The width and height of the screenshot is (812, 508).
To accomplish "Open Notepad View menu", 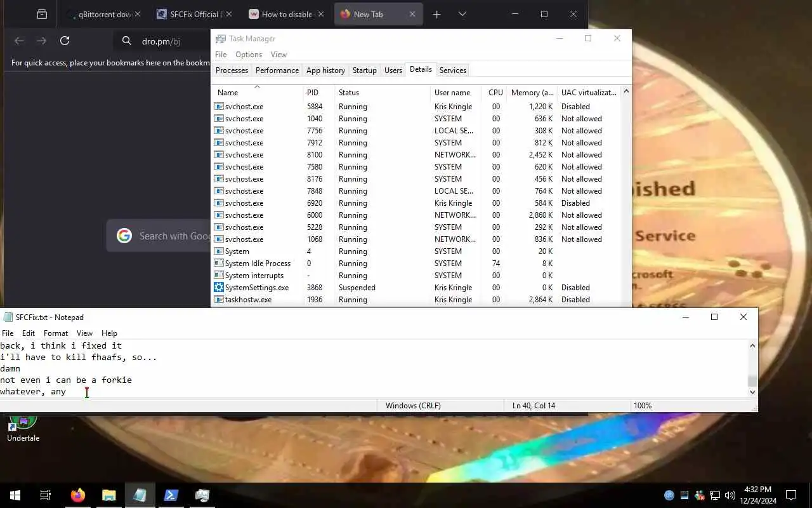I will (84, 333).
